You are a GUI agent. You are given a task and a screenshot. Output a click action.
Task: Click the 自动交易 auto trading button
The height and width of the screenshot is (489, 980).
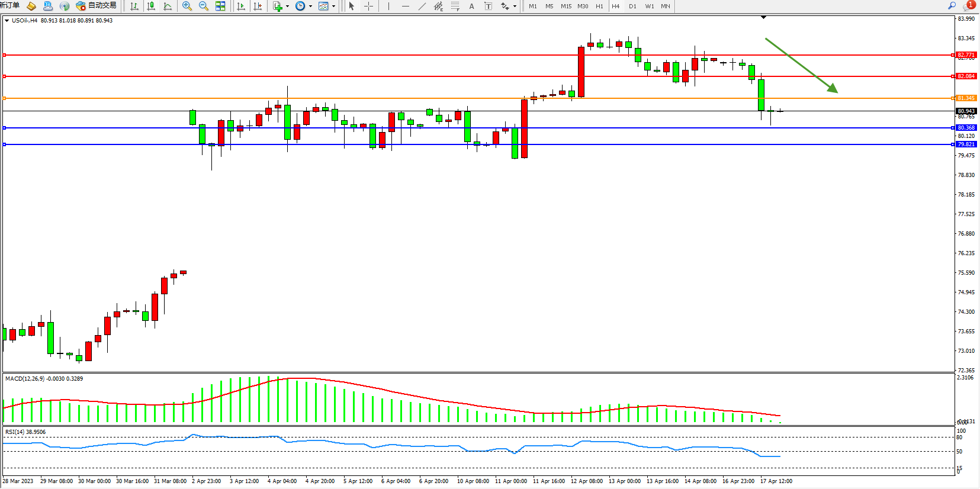tap(97, 6)
